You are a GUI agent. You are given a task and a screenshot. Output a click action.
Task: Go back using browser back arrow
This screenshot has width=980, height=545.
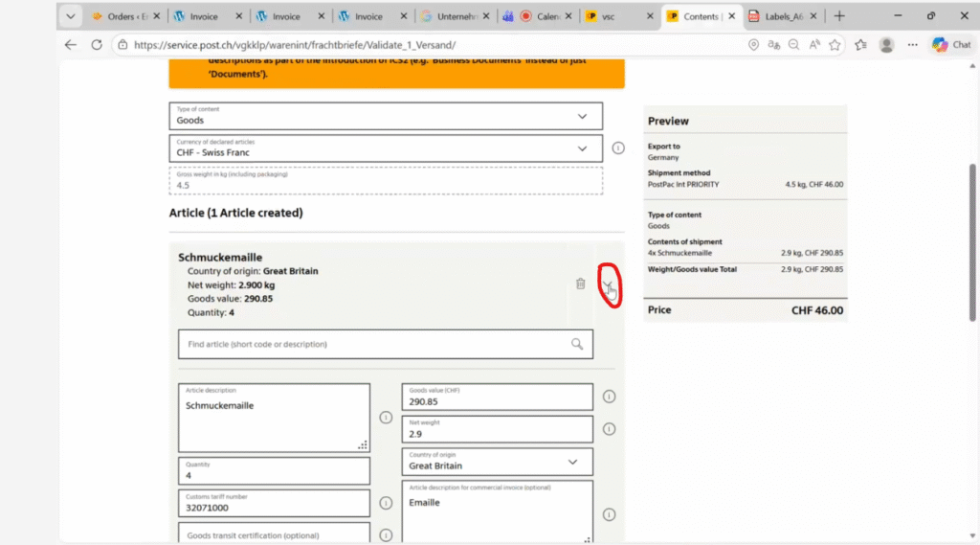[71, 45]
